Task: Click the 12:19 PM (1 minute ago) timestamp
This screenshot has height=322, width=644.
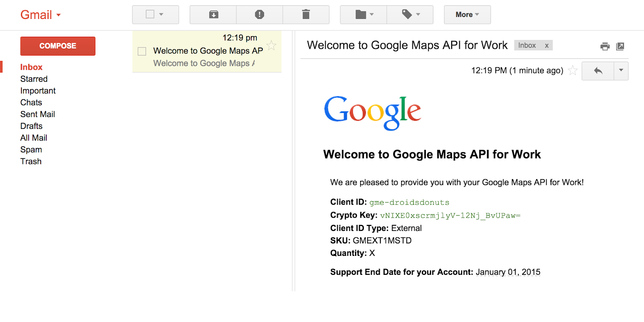Action: (517, 71)
